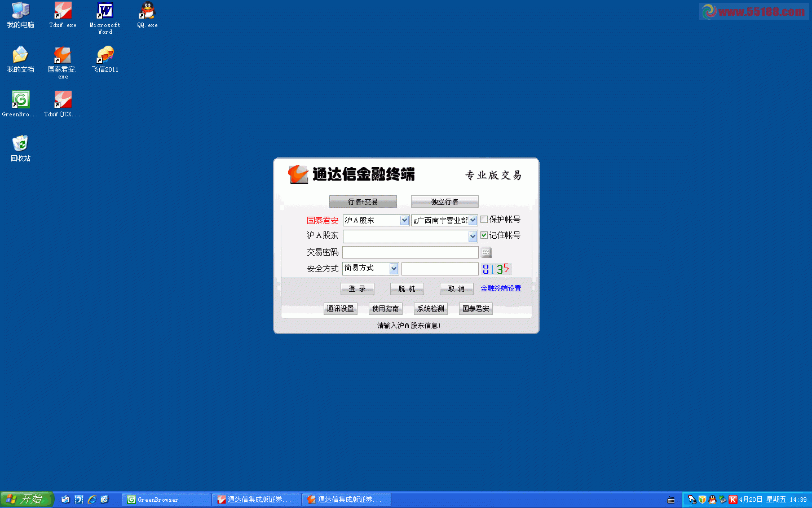Select the Microsoft Word desktop shortcut
Viewport: 812px width, 508px height.
[105, 18]
